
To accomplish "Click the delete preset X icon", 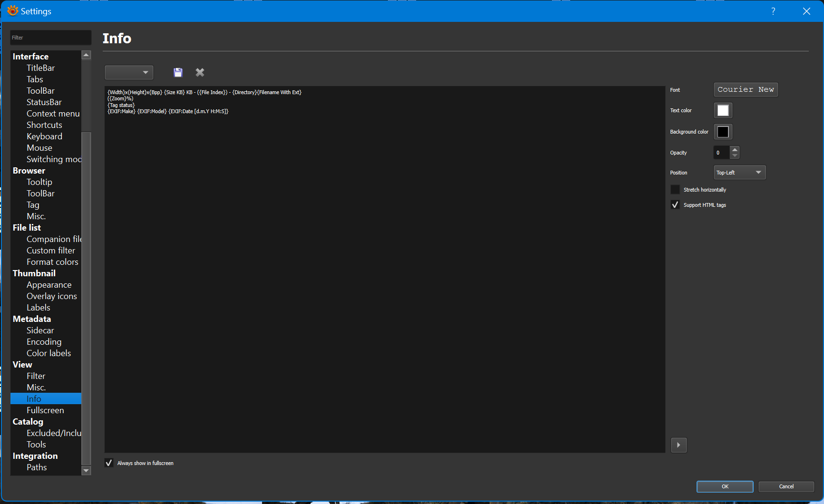I will [x=200, y=72].
